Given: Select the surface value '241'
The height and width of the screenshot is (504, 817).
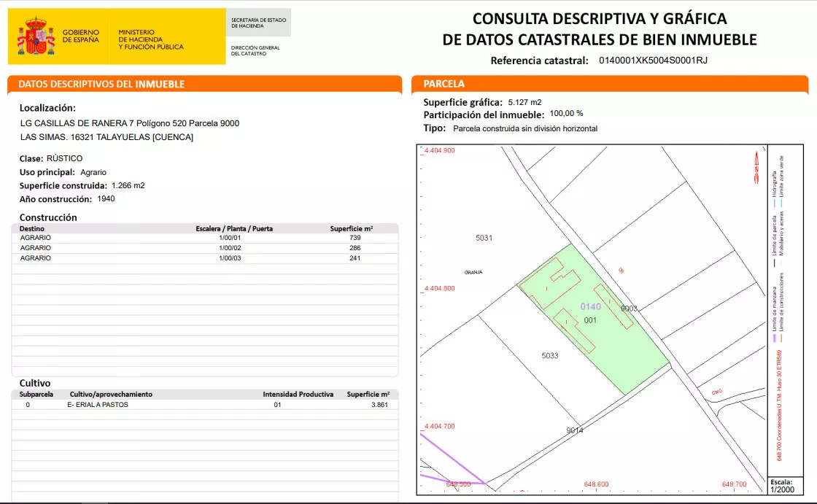Looking at the screenshot, I should [355, 258].
